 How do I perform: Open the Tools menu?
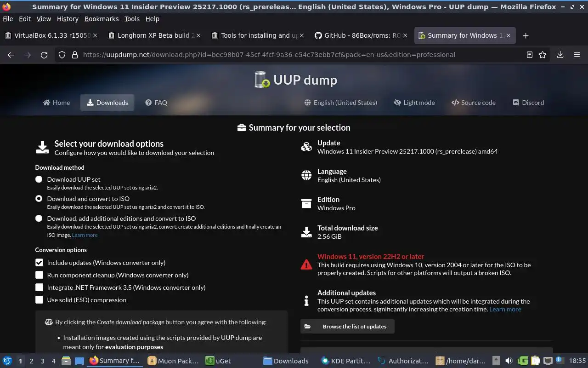(x=132, y=19)
